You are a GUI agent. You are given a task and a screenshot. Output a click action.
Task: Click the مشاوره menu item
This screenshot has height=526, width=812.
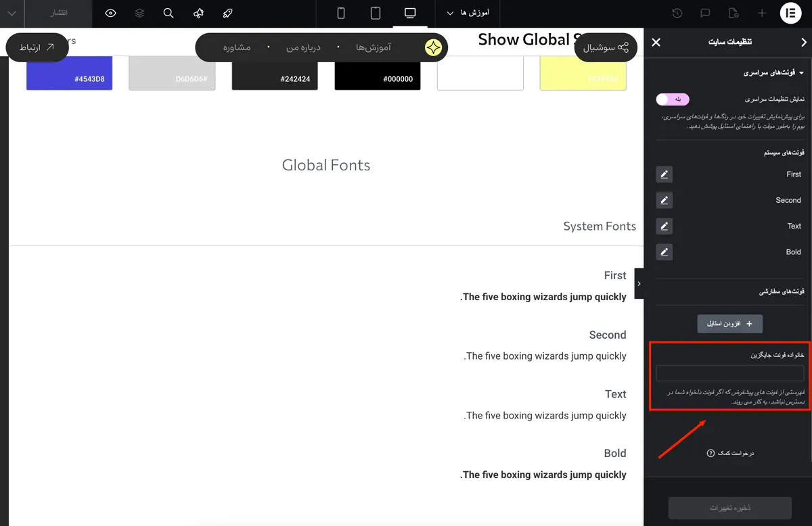(x=237, y=47)
